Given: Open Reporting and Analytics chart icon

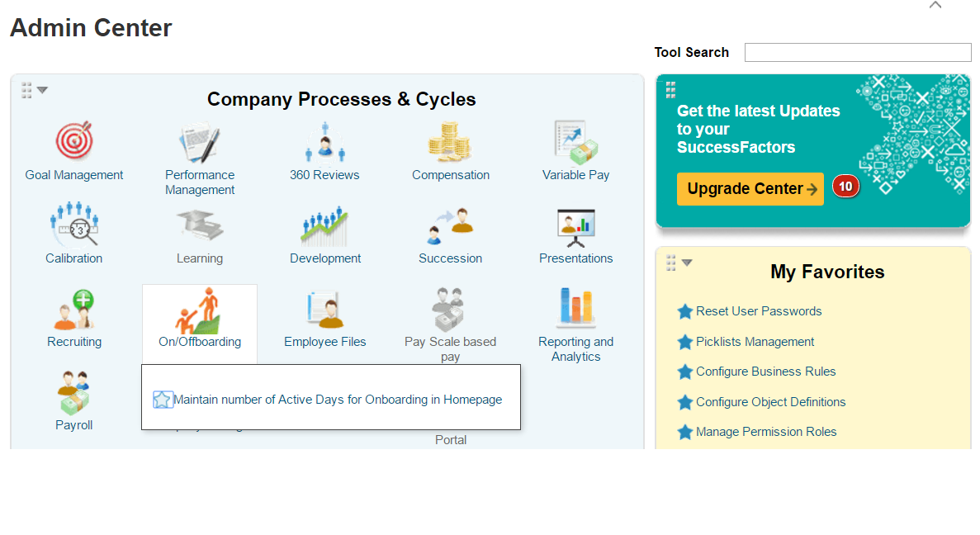Looking at the screenshot, I should [575, 307].
